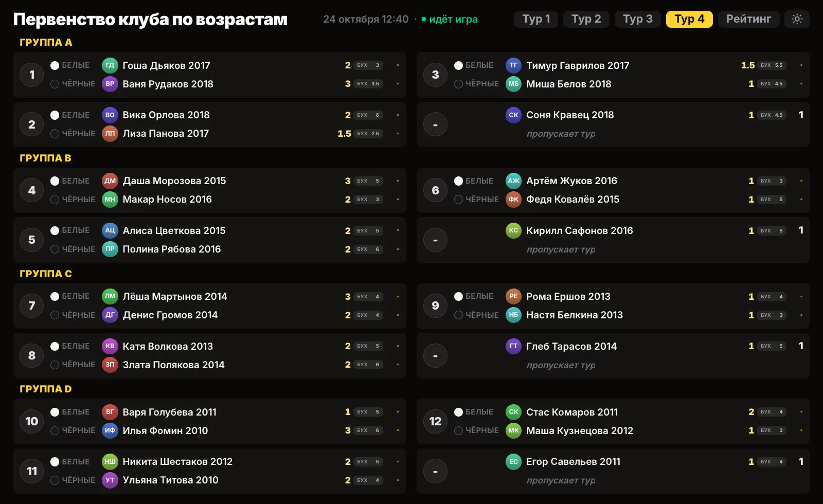Click Лёша Мартынов's ЛМ avatar
823x504 pixels.
pyautogui.click(x=110, y=296)
